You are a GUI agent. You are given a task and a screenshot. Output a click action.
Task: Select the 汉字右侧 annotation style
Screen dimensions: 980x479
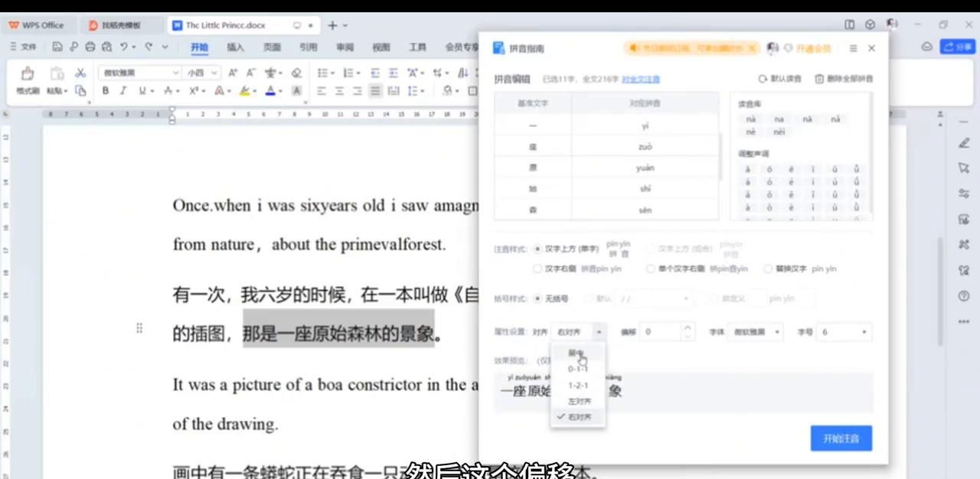(538, 269)
